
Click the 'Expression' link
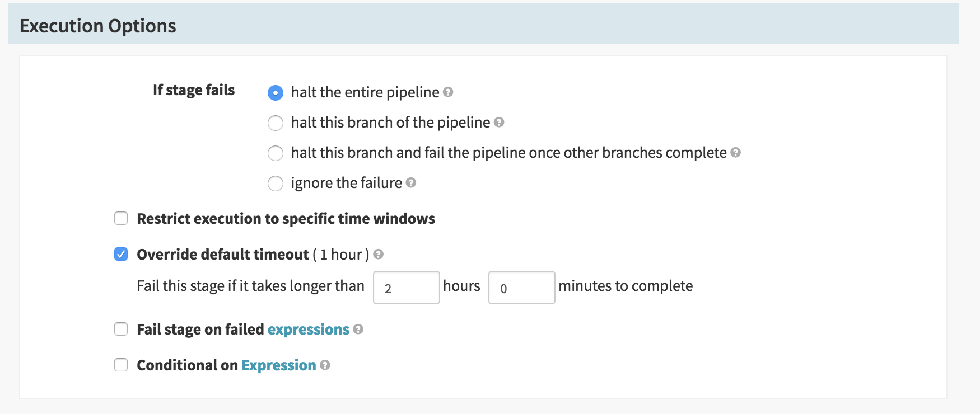coord(278,365)
